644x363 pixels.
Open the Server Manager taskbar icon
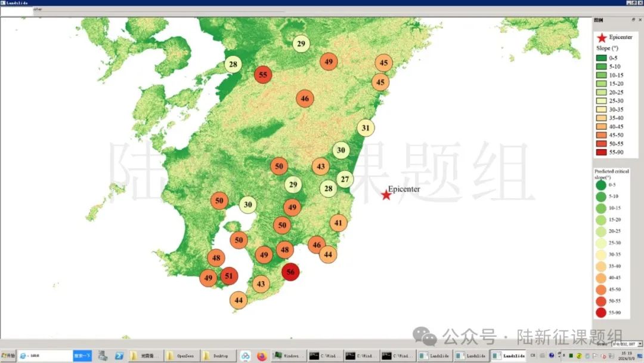(103, 356)
